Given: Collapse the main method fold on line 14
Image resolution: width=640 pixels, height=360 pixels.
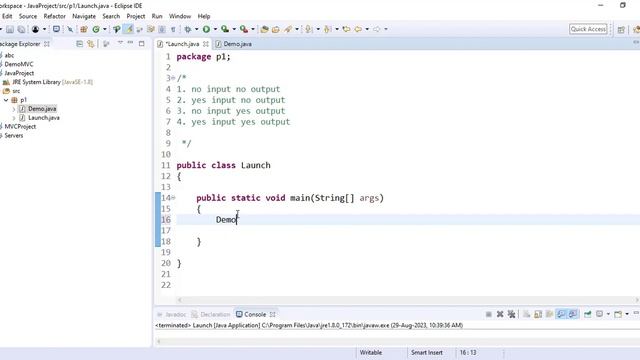Looking at the screenshot, I should (173, 198).
